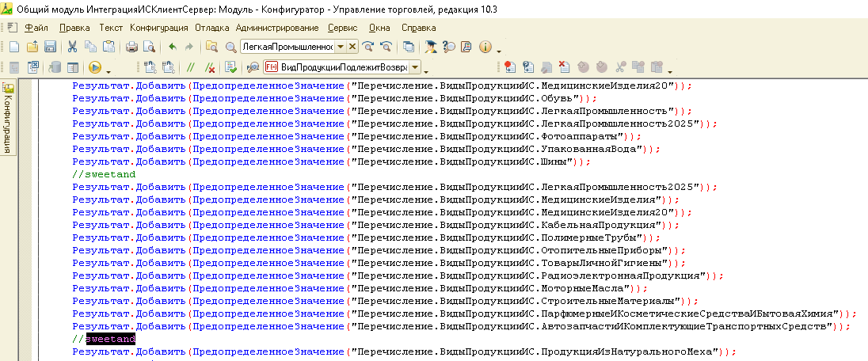Click the second block indent icon
This screenshot has width=868, height=361.
[168, 67]
